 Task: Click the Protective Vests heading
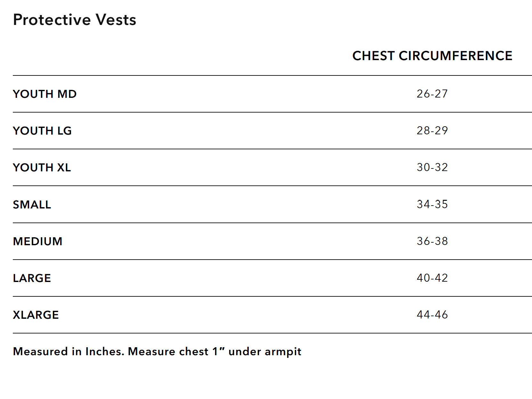pyautogui.click(x=75, y=20)
